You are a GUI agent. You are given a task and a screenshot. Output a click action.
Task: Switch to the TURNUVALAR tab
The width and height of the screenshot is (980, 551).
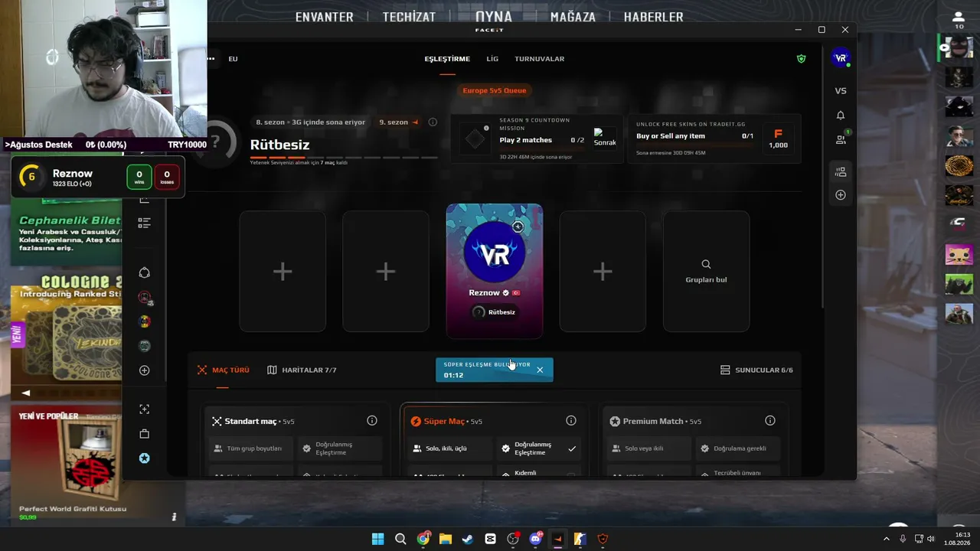click(x=540, y=59)
